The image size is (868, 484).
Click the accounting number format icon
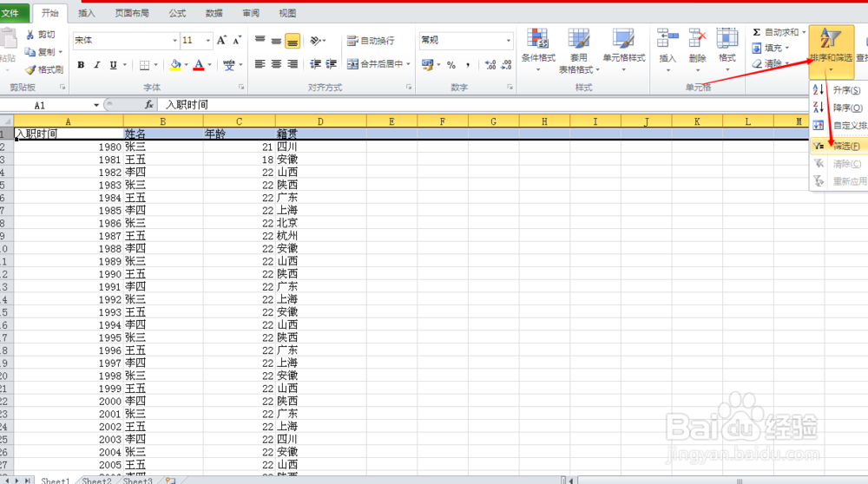427,65
